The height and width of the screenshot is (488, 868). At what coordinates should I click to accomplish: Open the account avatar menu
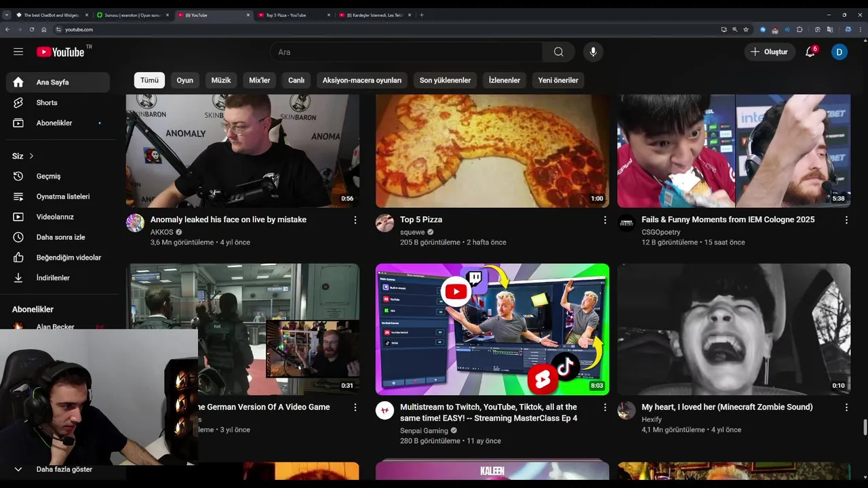click(x=840, y=52)
